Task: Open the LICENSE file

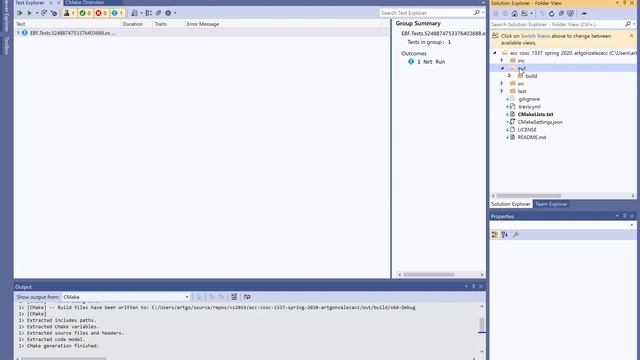Action: click(527, 130)
